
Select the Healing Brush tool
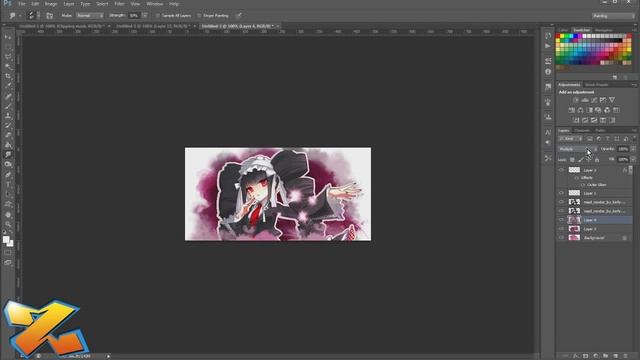tap(8, 96)
